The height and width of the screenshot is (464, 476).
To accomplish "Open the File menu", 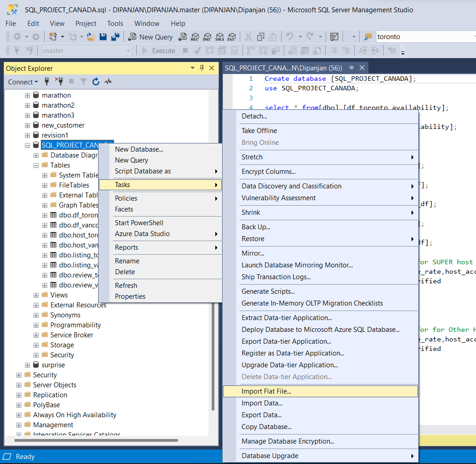I will pyautogui.click(x=10, y=23).
